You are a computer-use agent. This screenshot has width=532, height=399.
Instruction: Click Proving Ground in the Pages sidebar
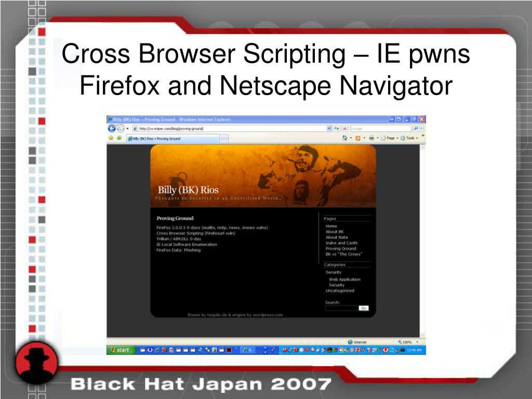click(341, 249)
